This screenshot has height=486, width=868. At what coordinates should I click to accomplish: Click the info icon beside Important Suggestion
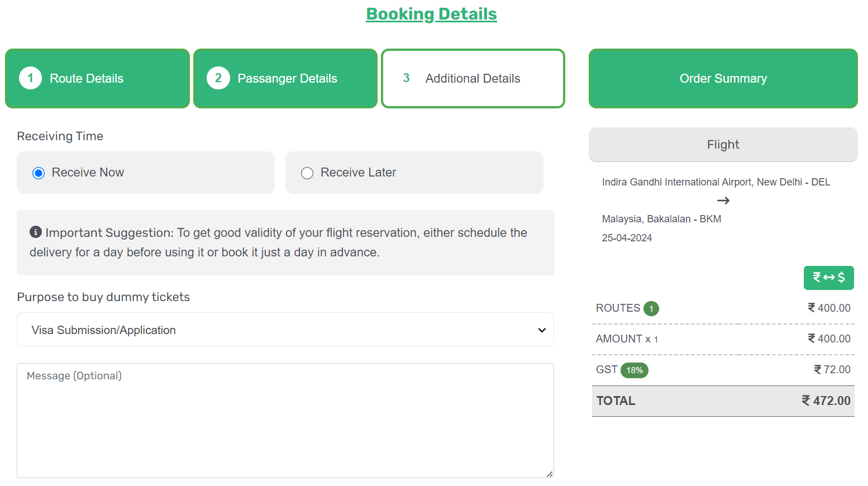(x=36, y=232)
